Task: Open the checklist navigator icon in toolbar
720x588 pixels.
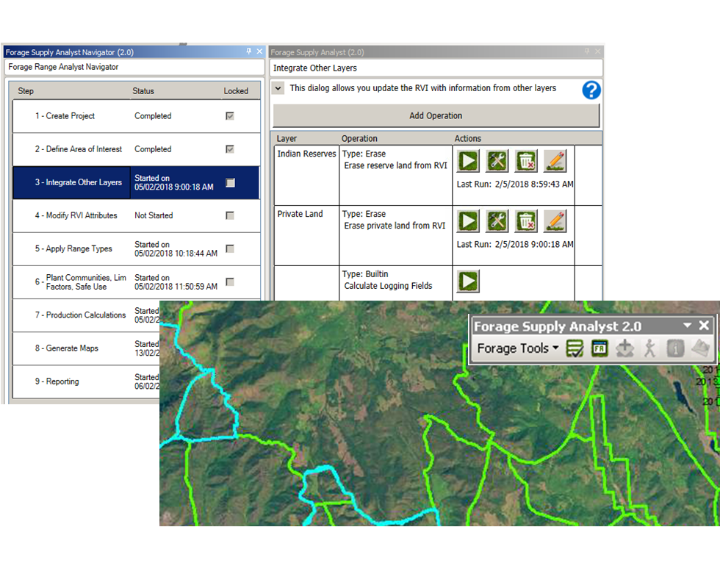Action: (575, 348)
